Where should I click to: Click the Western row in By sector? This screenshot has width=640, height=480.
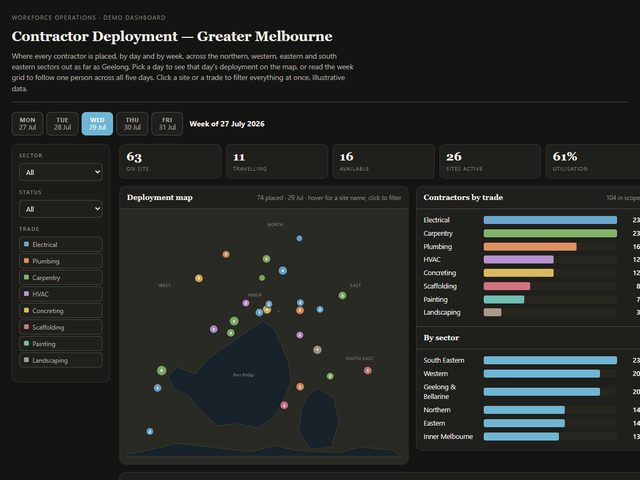tap(531, 373)
